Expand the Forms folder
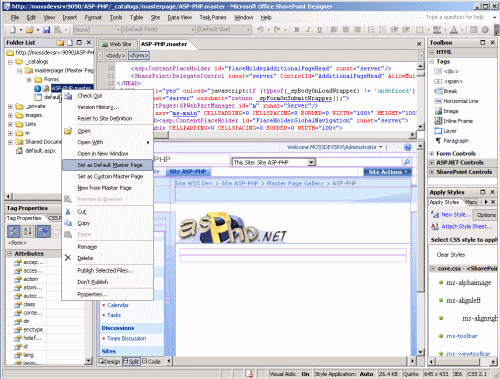Screen dimensions: 500x379 (x=29, y=80)
